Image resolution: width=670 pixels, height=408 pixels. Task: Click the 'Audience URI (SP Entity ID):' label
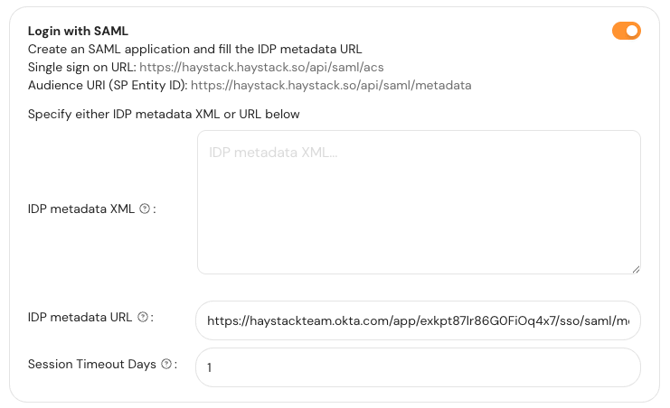tap(108, 85)
